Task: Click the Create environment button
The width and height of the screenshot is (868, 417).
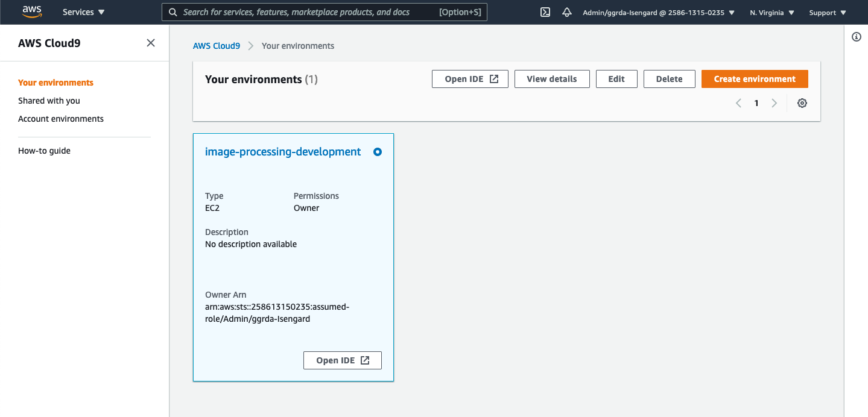Action: [755, 79]
